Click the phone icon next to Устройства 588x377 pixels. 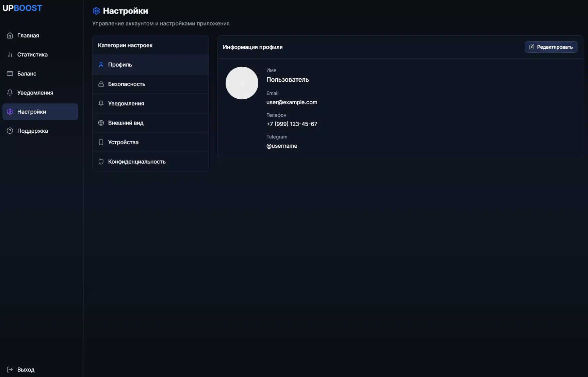coord(101,142)
